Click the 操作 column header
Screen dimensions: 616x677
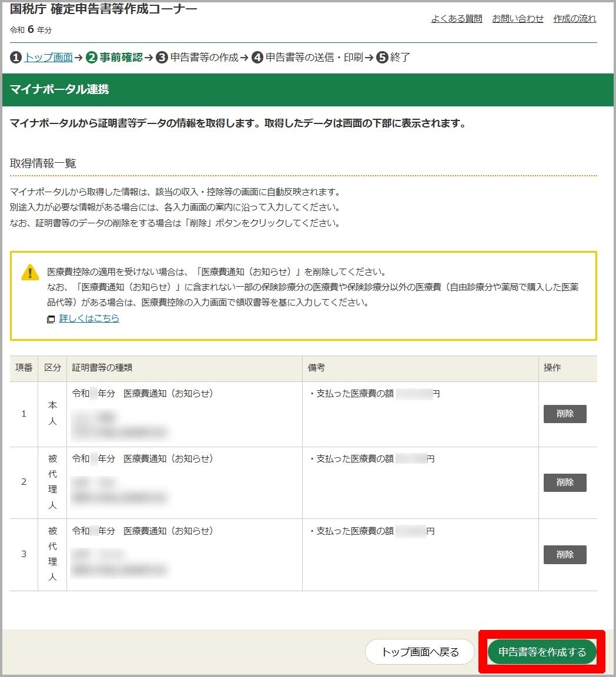tap(568, 367)
